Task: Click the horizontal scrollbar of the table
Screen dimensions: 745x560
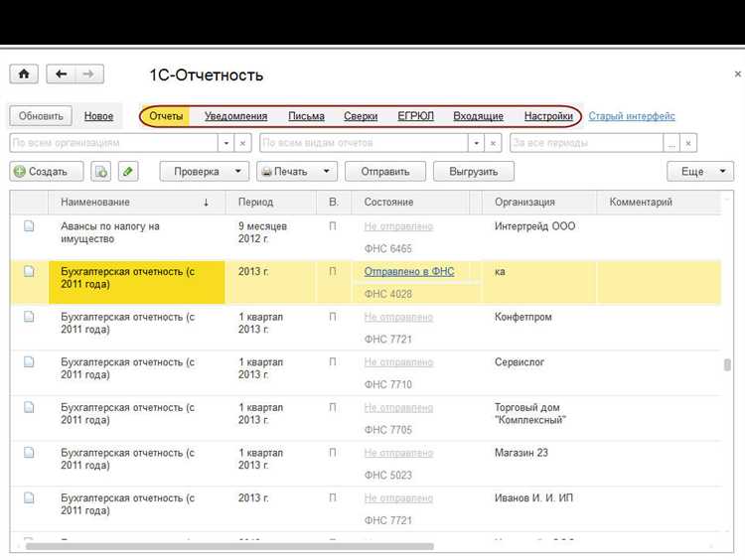Action: pos(229,547)
